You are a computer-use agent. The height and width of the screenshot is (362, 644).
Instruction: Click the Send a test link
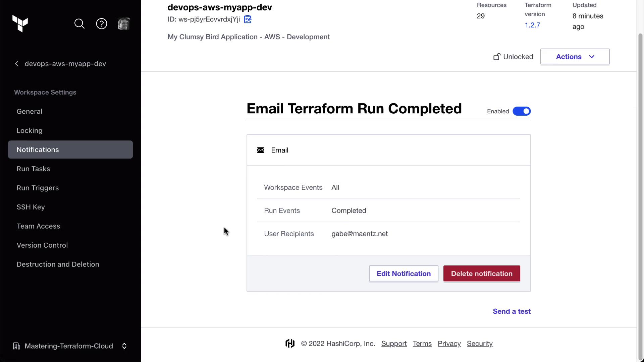pos(512,311)
